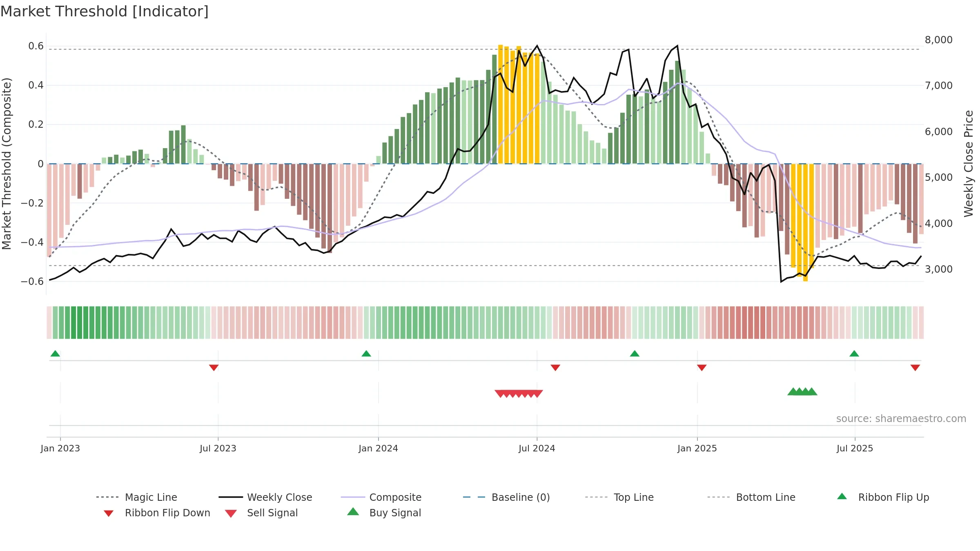Viewport: 980px width, 551px height.
Task: Click the cluster of green Buy Signal markers
Action: coord(802,391)
